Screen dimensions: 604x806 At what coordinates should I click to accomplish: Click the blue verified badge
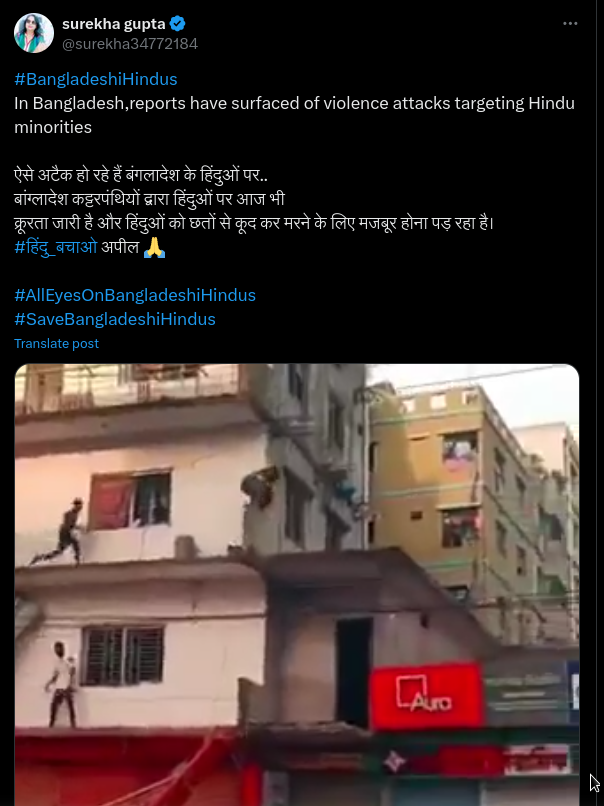(x=178, y=24)
